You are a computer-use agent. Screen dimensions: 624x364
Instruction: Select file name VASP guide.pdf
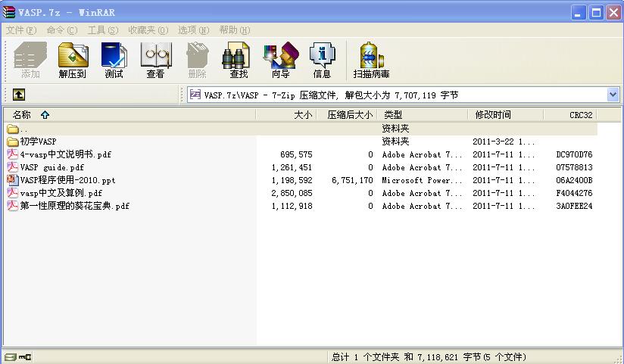coord(52,167)
